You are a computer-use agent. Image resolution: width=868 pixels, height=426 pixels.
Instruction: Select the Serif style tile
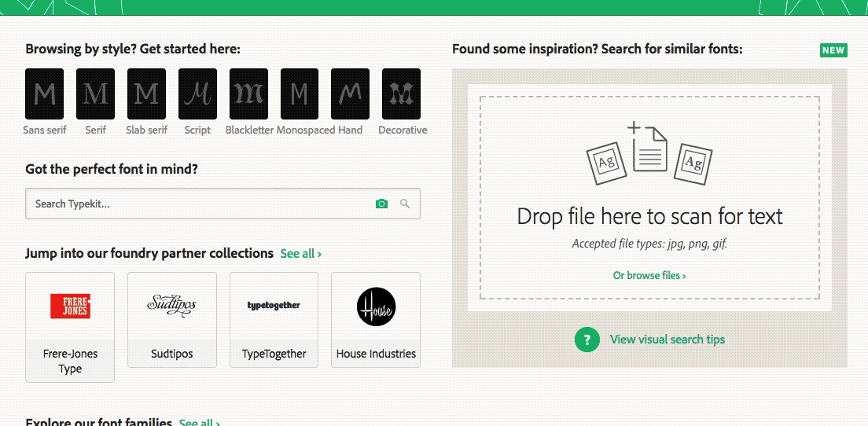pos(95,94)
